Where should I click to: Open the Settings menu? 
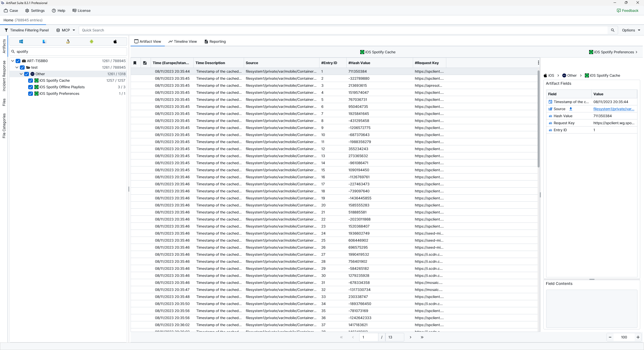[35, 11]
